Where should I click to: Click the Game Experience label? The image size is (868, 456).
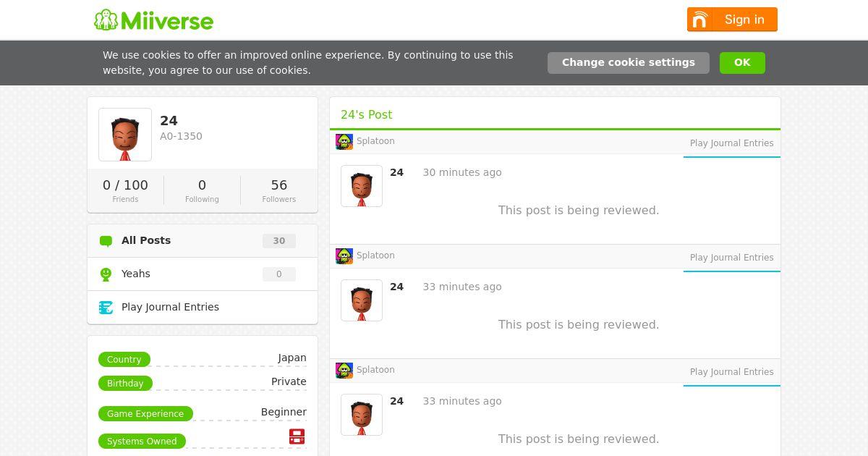point(145,413)
